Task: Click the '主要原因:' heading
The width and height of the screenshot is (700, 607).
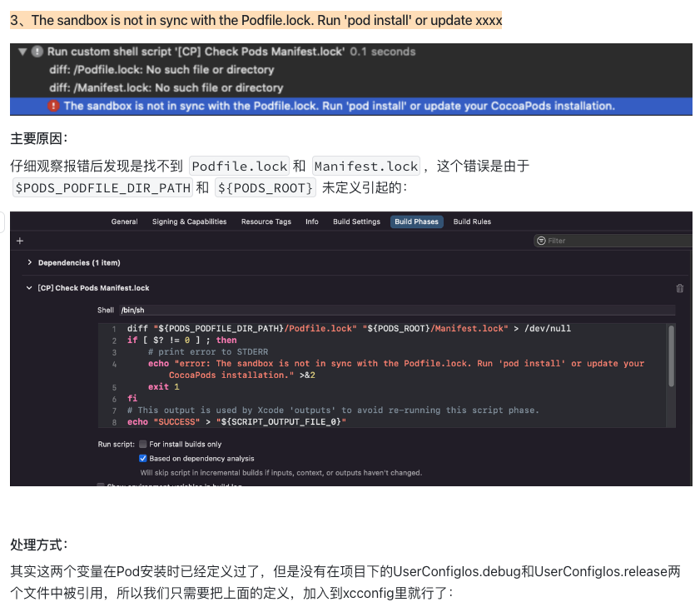Action: click(39, 138)
